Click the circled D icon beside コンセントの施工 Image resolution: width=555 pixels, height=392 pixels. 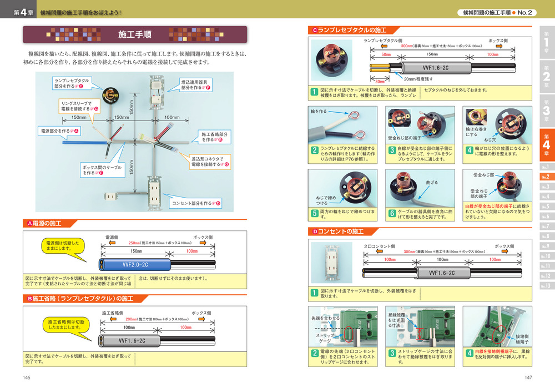(315, 231)
